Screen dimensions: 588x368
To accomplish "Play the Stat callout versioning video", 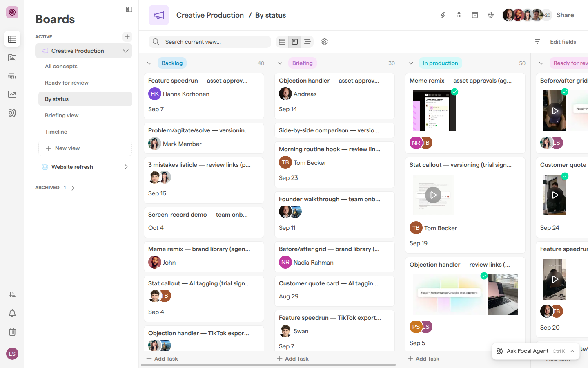I will pos(433,195).
